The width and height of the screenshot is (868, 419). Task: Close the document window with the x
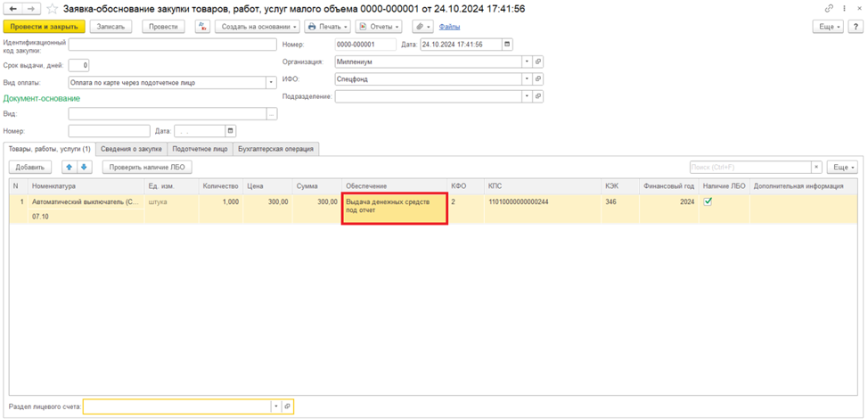[x=857, y=9]
